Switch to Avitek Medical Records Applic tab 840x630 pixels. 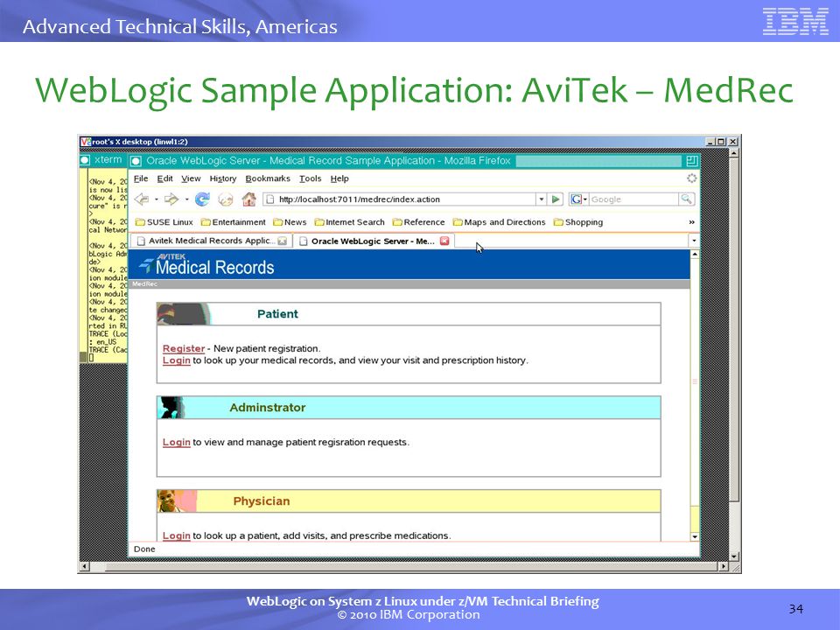coord(211,241)
